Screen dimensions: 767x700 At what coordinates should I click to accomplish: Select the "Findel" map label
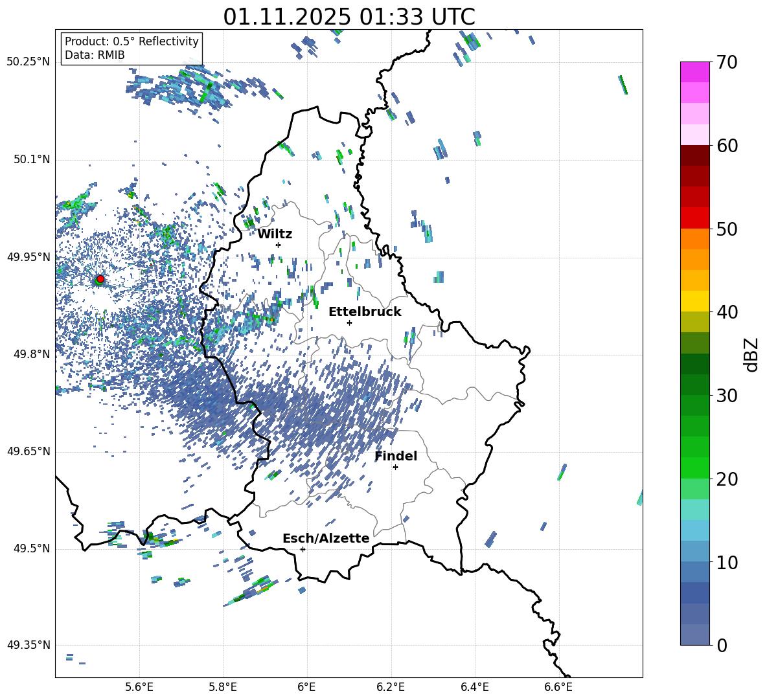tap(396, 456)
